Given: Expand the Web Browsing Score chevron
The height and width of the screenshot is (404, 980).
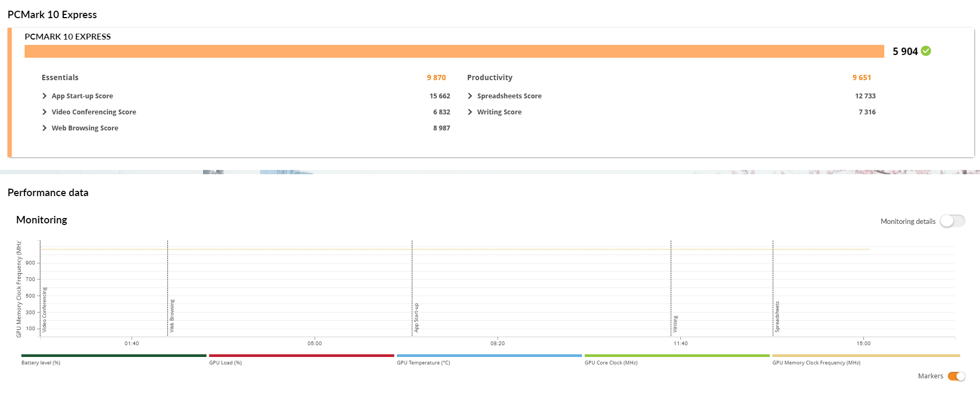Looking at the screenshot, I should click(x=44, y=128).
